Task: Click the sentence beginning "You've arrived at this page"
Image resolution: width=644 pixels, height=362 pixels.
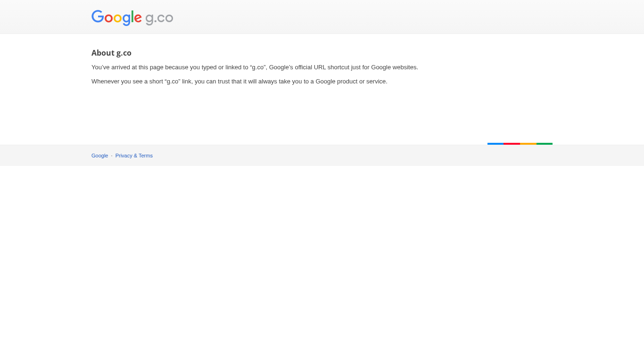Action: 255,67
